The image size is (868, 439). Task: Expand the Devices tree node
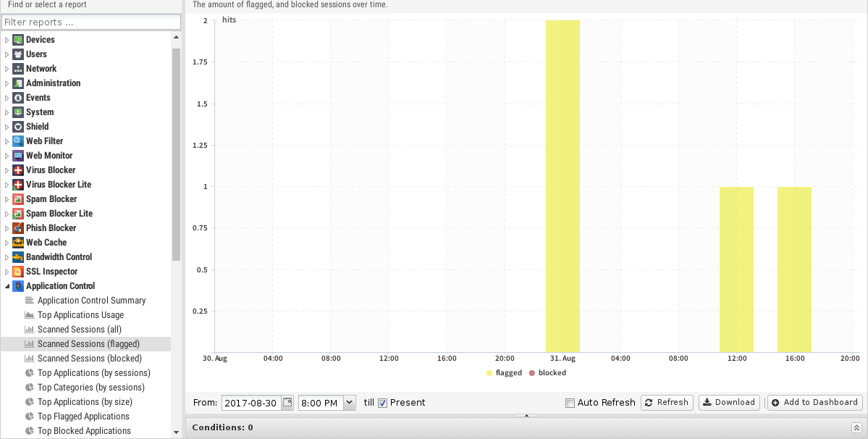coord(7,40)
